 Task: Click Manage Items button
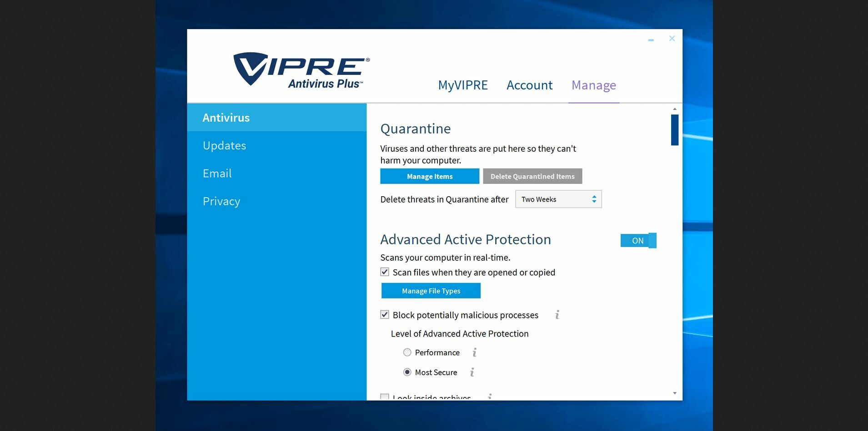tap(430, 176)
